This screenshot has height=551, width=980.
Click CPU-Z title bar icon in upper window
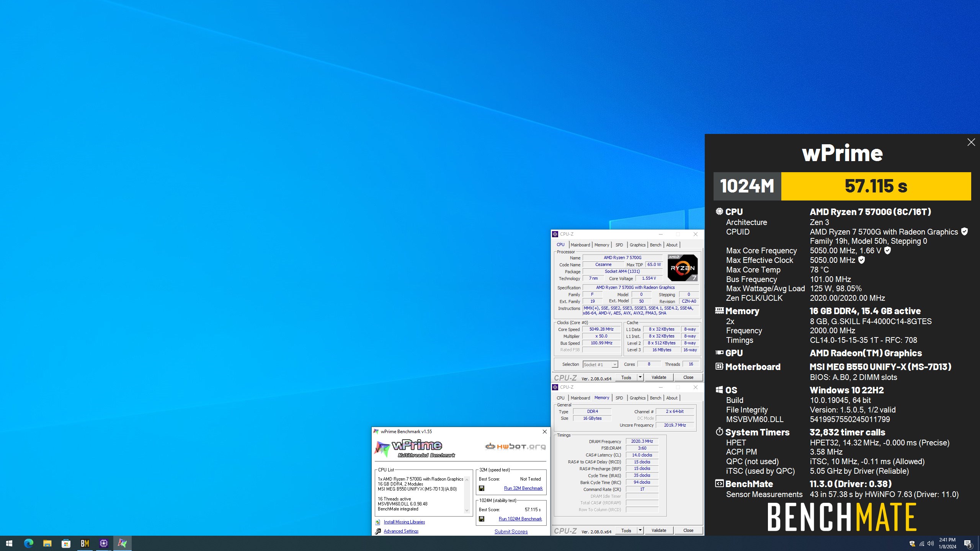555,234
